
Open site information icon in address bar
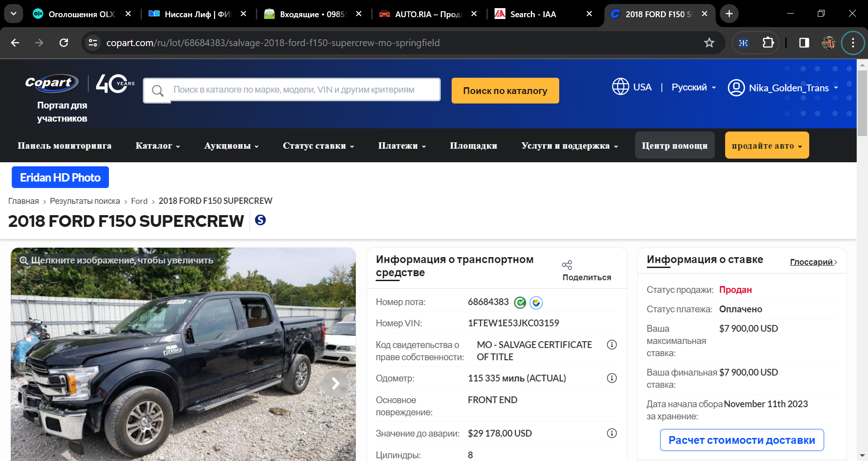click(x=93, y=43)
